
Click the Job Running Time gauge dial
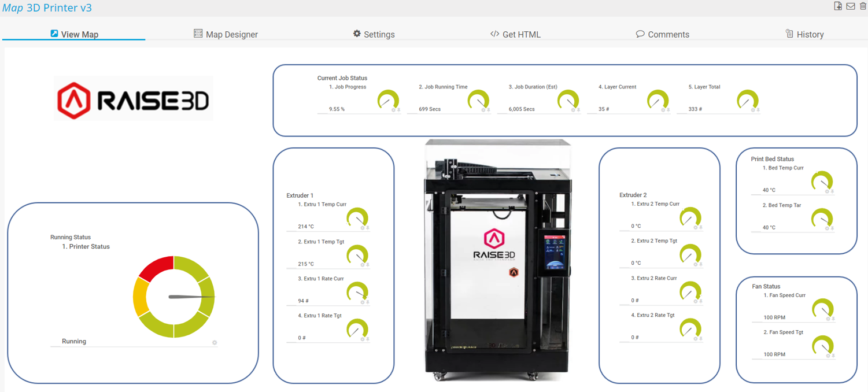click(x=478, y=101)
